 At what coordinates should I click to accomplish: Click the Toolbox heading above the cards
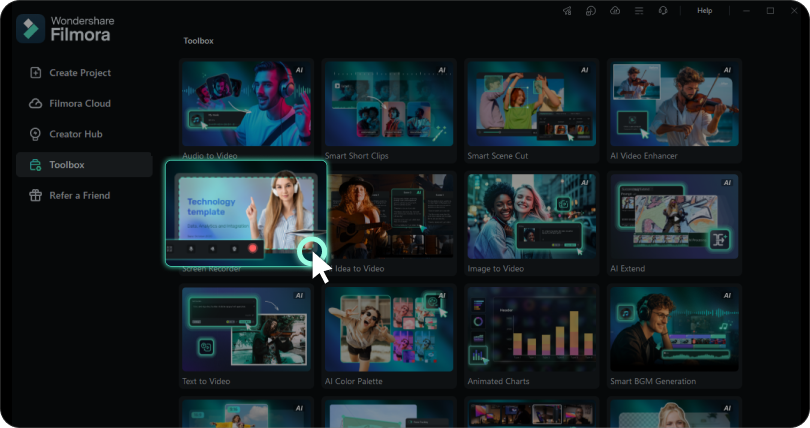click(x=198, y=41)
